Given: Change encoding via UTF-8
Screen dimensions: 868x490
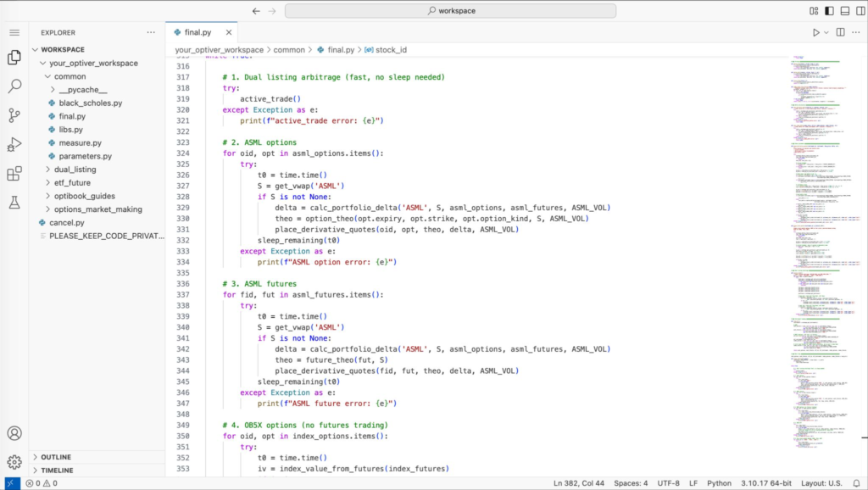Looking at the screenshot, I should pos(668,483).
